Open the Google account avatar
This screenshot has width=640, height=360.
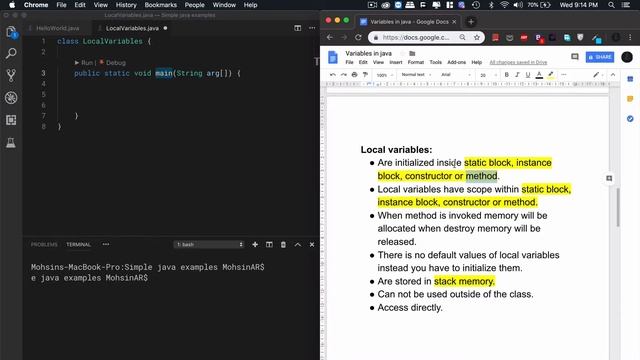click(x=627, y=57)
